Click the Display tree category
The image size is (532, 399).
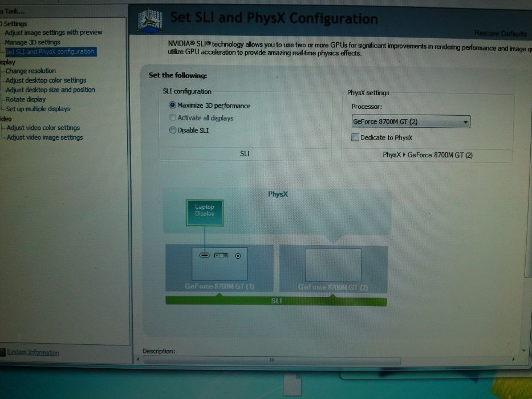tap(7, 62)
